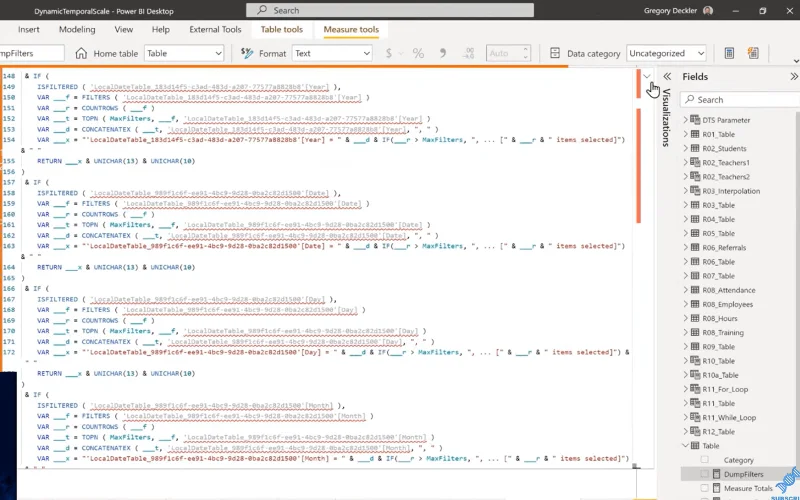Click the decimal places icon
The image size is (800, 500).
point(468,53)
